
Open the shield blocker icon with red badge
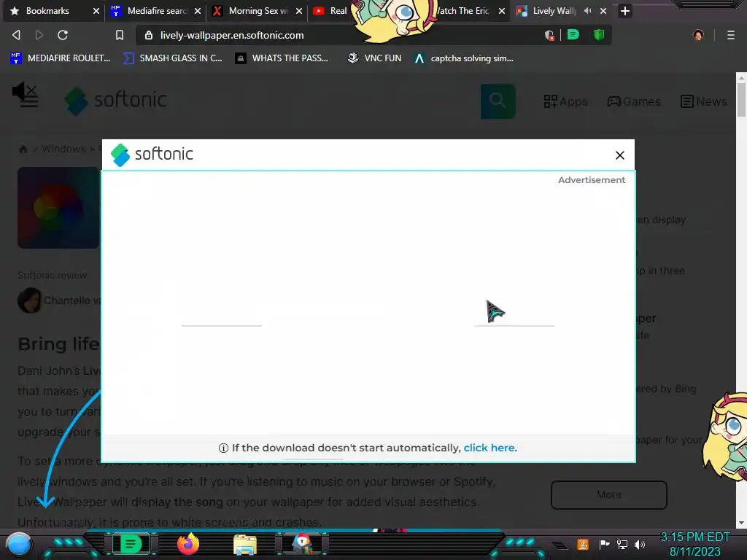point(549,35)
